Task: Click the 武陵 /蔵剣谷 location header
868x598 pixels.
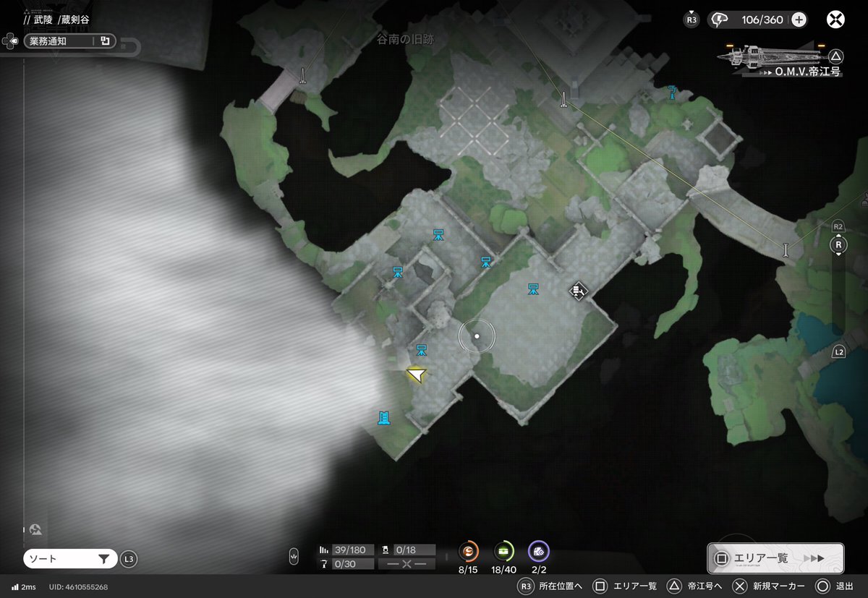Action: 56,20
